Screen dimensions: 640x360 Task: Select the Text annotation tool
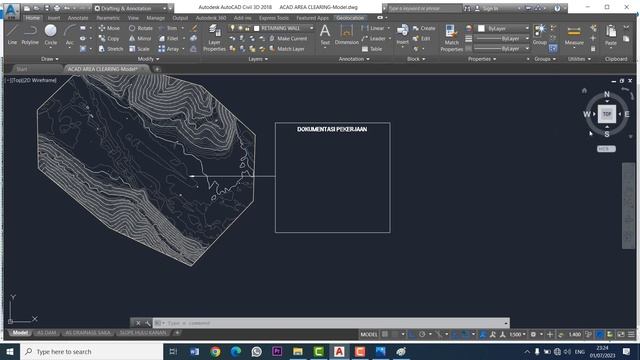pos(325,34)
